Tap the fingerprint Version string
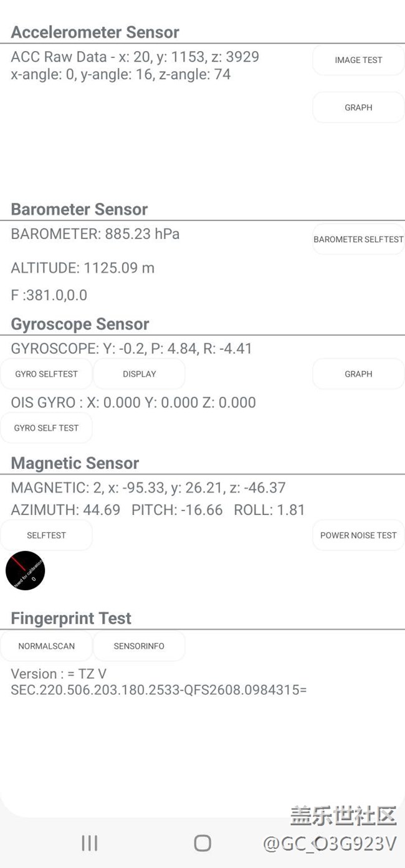 pos(159,682)
